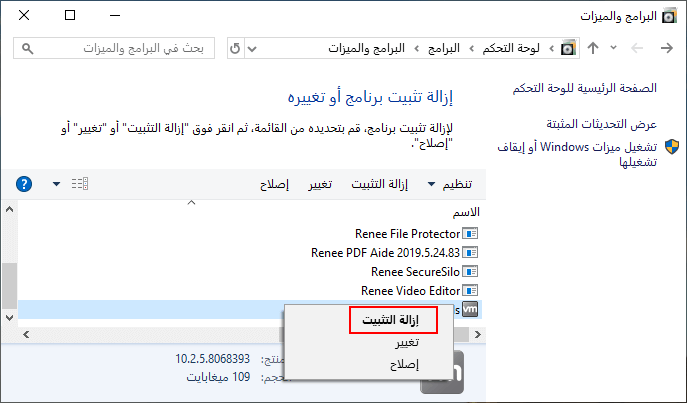Open عرض التحديثات المثبتة link
The image size is (687, 403).
(x=602, y=124)
